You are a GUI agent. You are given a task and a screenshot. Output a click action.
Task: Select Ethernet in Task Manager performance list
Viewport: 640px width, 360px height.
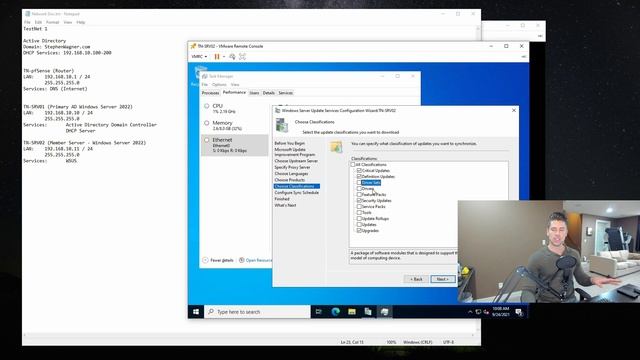235,145
